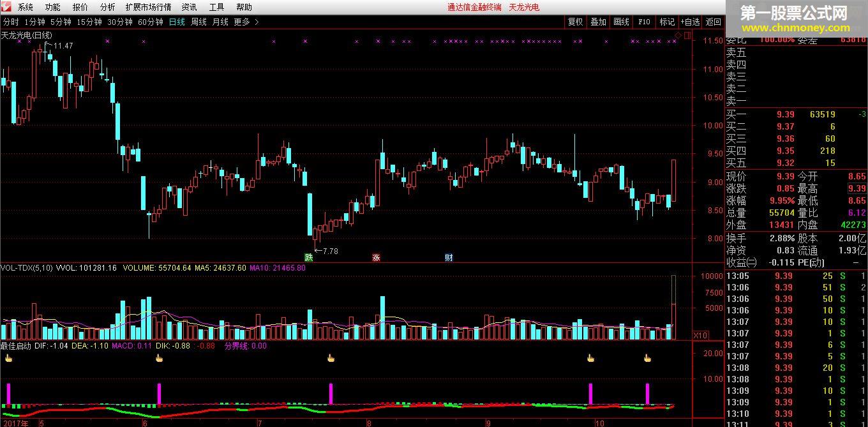Click the 卖五 ask row
868x427 pixels.
796,52
